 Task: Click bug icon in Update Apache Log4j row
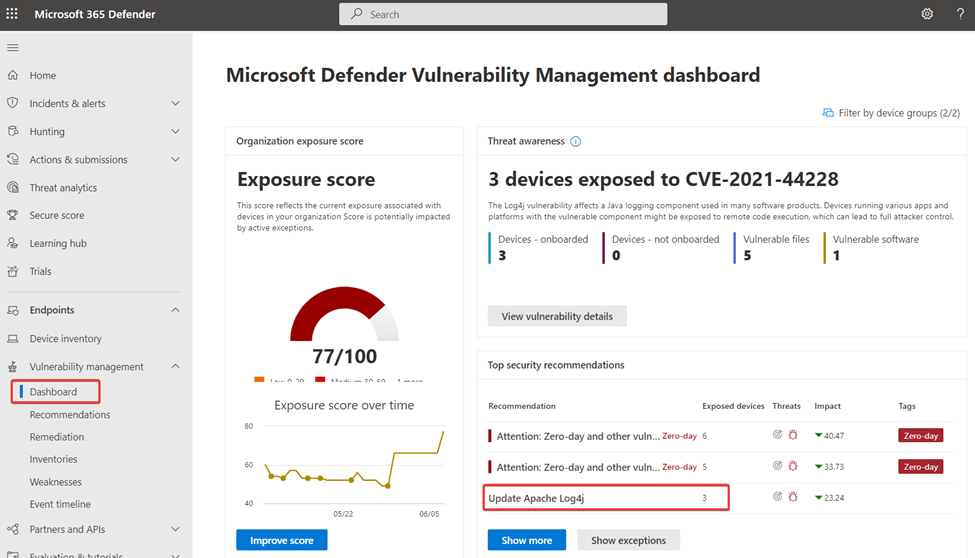793,496
